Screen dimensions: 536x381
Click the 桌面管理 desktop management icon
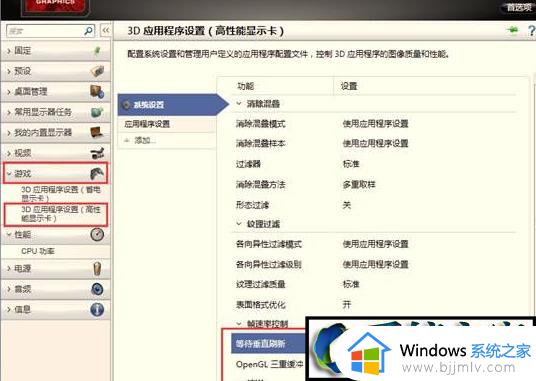click(x=97, y=92)
